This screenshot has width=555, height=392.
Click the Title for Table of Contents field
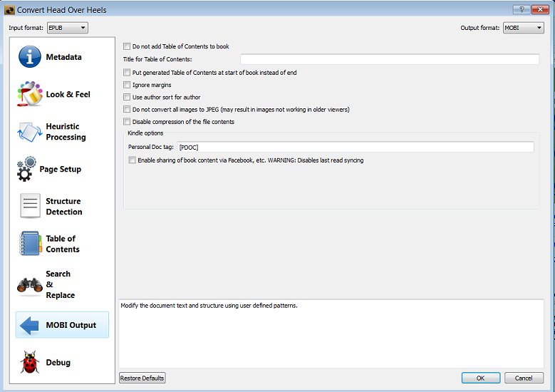pyautogui.click(x=389, y=59)
